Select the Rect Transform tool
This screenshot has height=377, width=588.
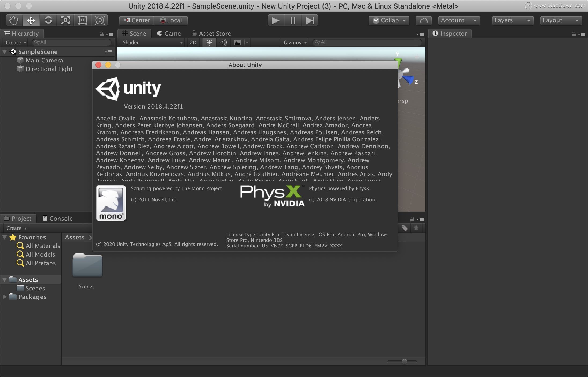tap(83, 20)
